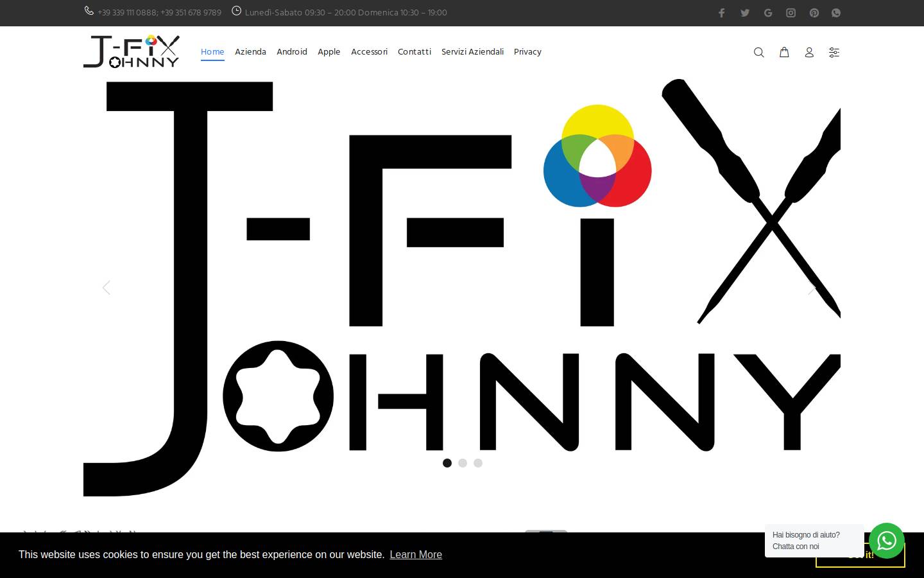The image size is (924, 578).
Task: Open the Android menu item
Action: point(292,52)
